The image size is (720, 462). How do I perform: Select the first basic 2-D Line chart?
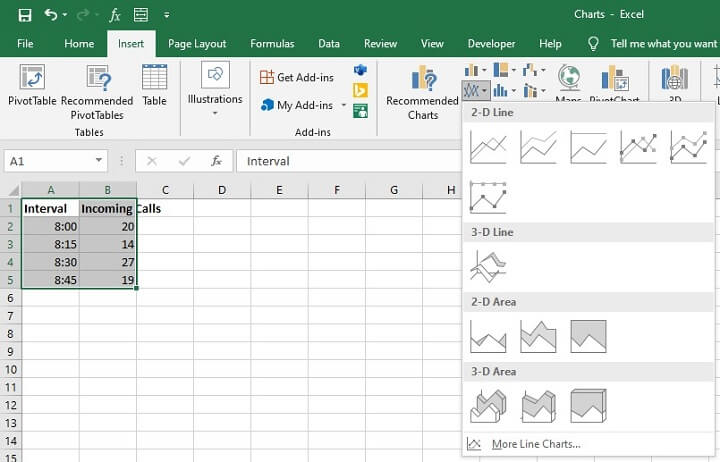coord(488,147)
